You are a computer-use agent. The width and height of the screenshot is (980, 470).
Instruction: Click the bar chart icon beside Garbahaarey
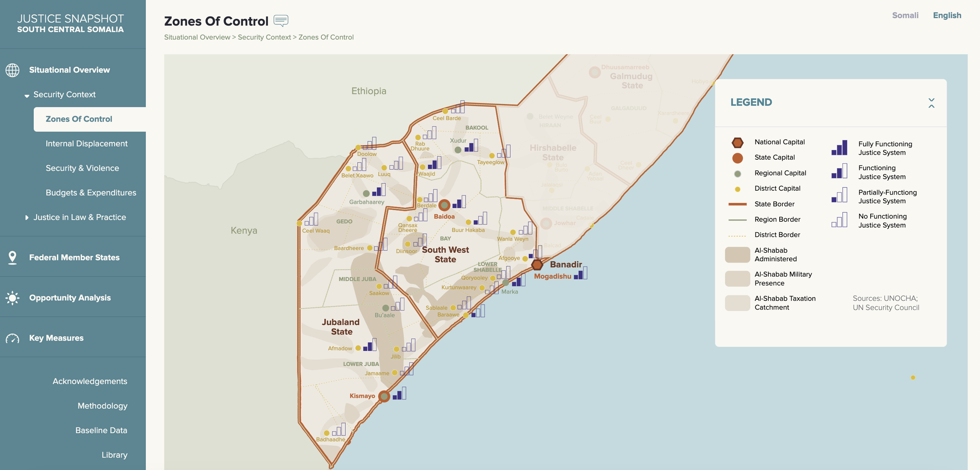point(379,190)
